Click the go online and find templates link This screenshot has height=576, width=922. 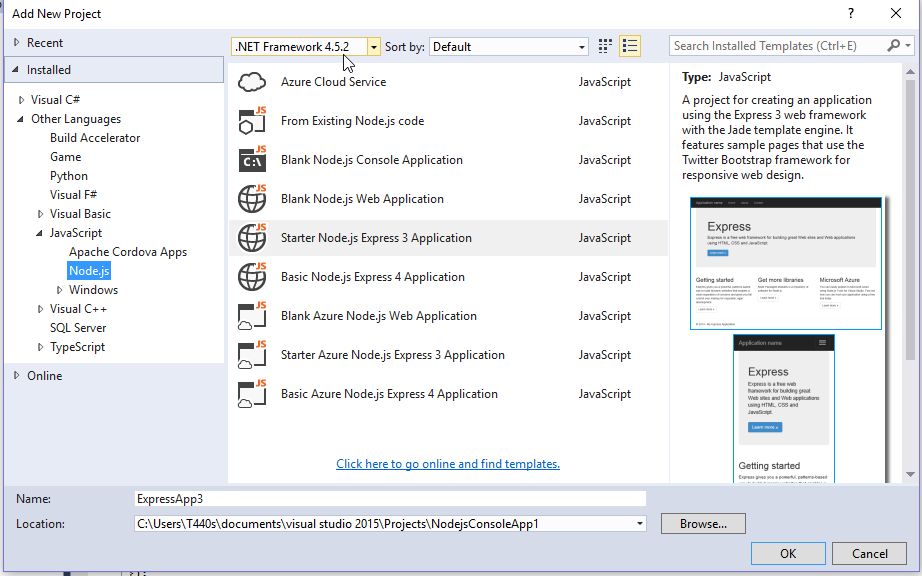[x=447, y=463]
